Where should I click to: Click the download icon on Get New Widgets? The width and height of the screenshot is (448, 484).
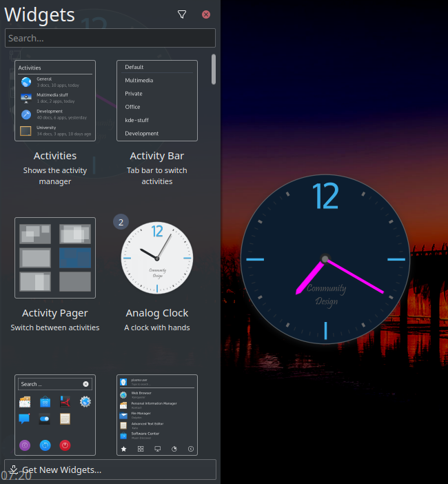pyautogui.click(x=13, y=470)
